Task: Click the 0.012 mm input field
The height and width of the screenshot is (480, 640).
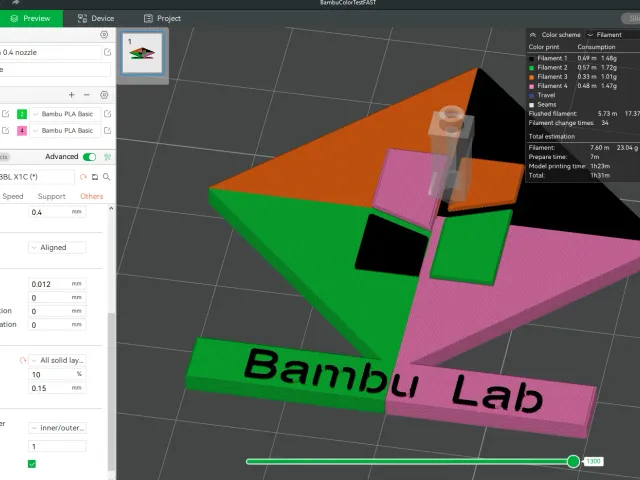Action: (x=57, y=284)
